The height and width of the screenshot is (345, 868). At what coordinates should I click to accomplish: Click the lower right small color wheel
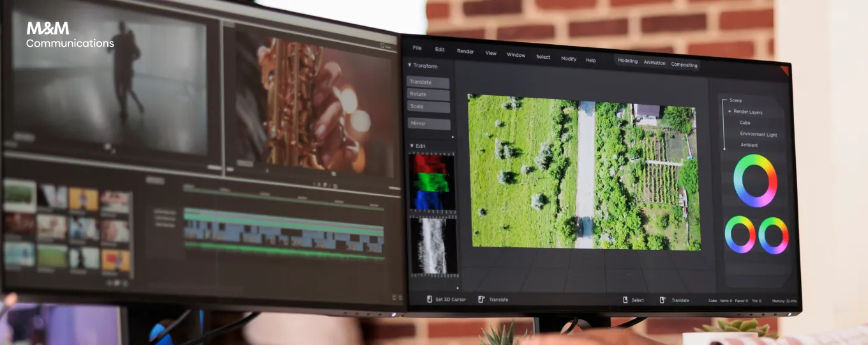(774, 236)
